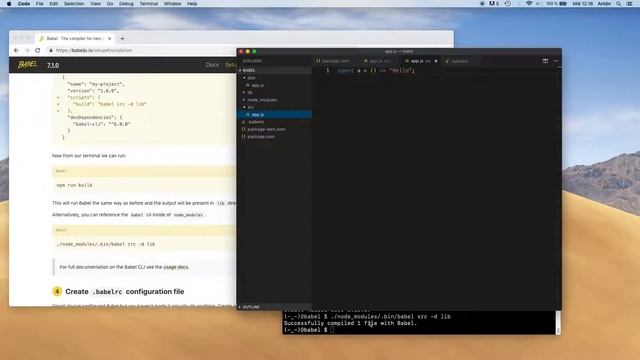Viewport: 640px width, 360px height.
Task: Click the Time Machine clock icon
Action: click(x=507, y=4)
